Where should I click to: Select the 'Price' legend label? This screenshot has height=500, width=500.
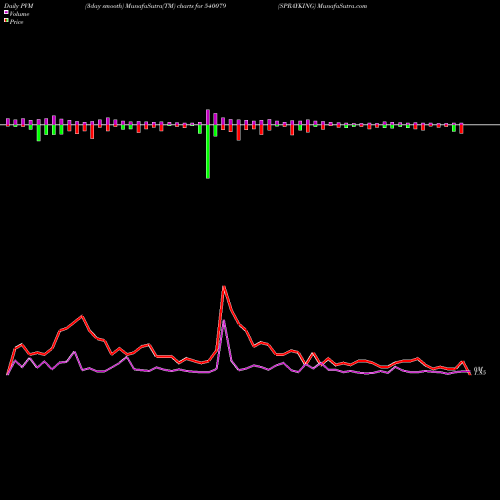(16, 22)
